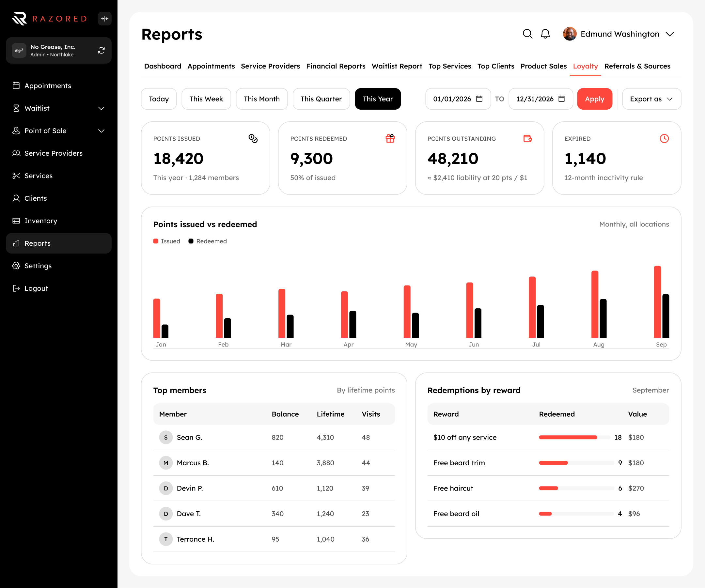
Task: Click the Free haircut progress bar
Action: (576, 488)
